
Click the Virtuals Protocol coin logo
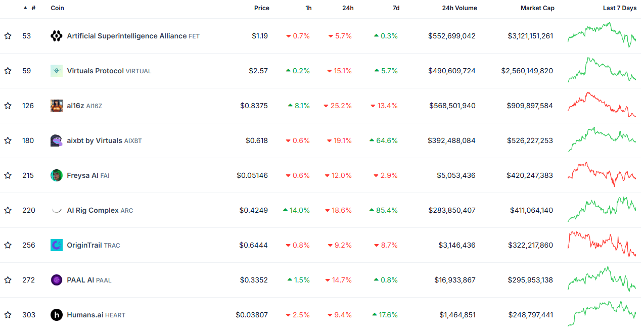(57, 71)
